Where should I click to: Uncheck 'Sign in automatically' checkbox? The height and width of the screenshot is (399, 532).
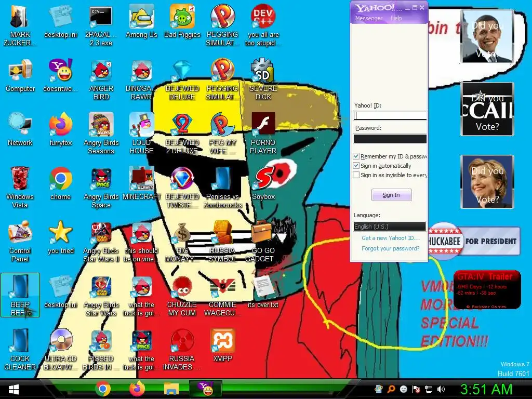pyautogui.click(x=356, y=166)
